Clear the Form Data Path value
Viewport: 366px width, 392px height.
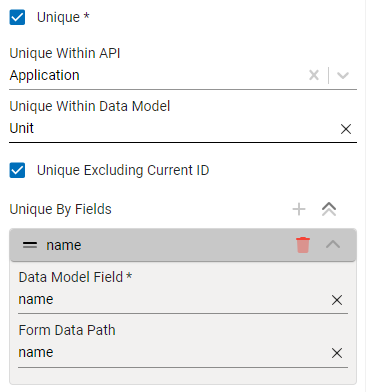point(337,353)
